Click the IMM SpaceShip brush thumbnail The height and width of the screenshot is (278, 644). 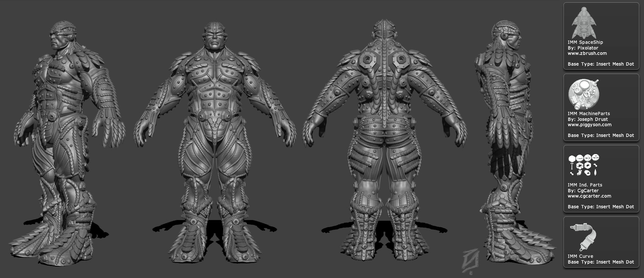tap(584, 22)
